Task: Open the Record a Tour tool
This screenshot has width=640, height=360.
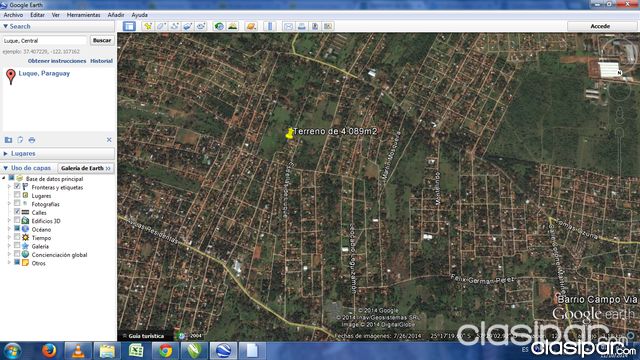Action: (x=201, y=26)
